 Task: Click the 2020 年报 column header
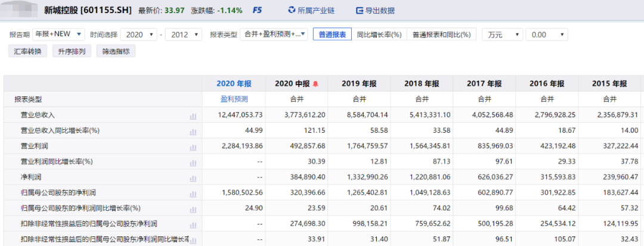point(234,83)
